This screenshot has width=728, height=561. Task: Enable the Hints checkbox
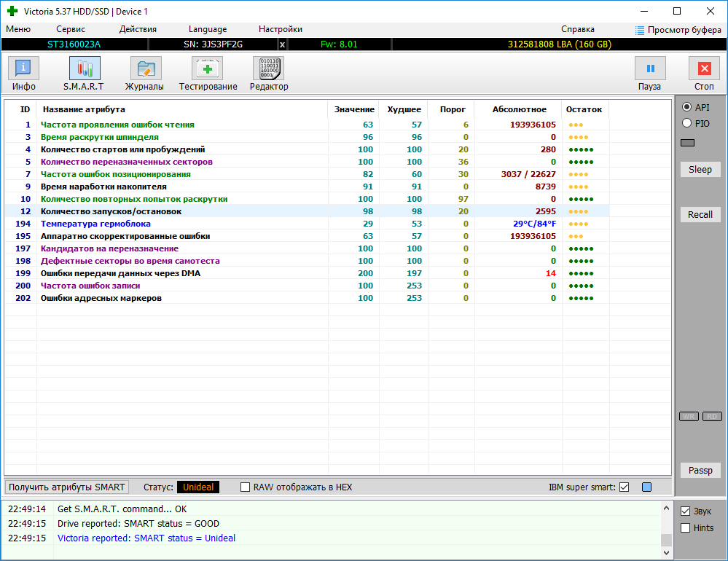[x=685, y=527]
